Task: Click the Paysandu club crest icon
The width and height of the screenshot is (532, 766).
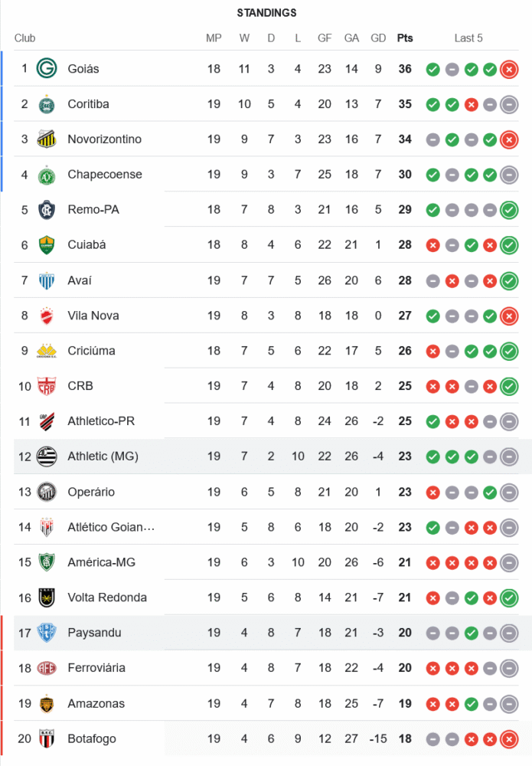Action: click(x=47, y=633)
